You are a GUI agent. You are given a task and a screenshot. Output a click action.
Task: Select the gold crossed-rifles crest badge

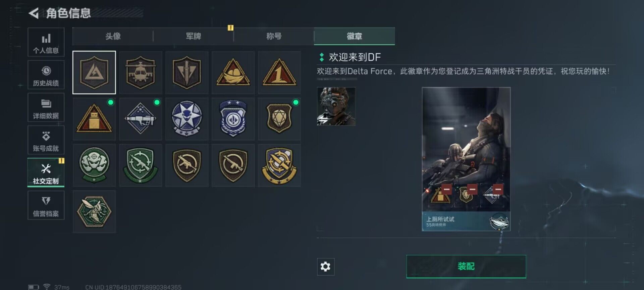tap(279, 165)
